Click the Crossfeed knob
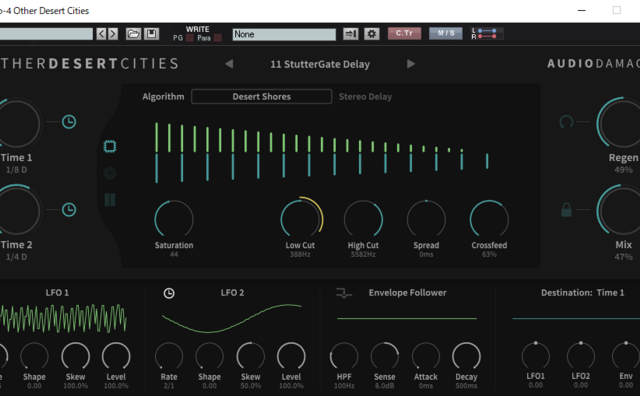This screenshot has width=640, height=396. (489, 219)
